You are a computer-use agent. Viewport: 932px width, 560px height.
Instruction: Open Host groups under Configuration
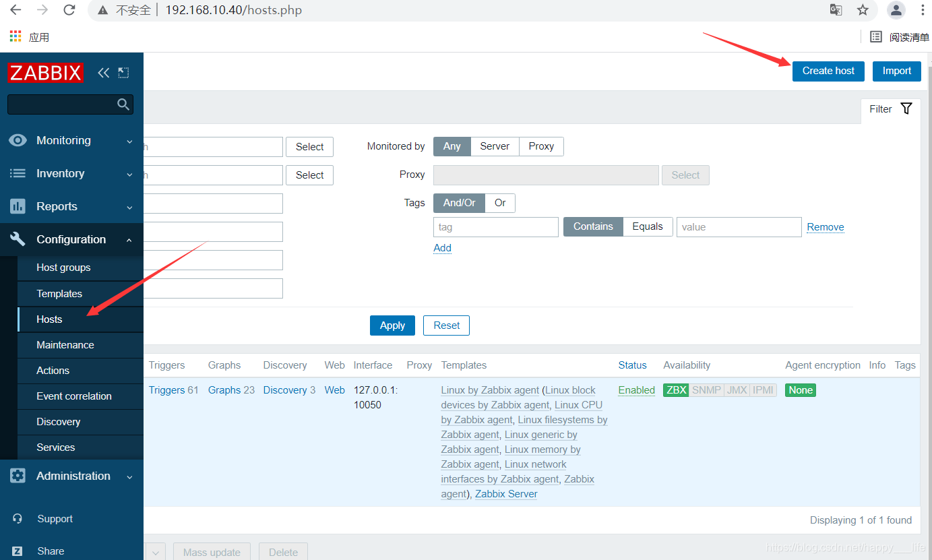pyautogui.click(x=63, y=268)
